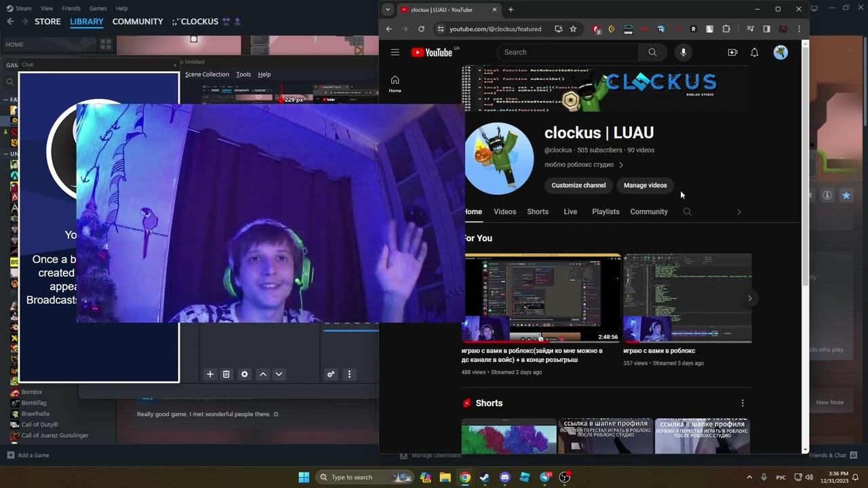Switch to the Live channel tab
This screenshot has height=488, width=868.
(570, 211)
